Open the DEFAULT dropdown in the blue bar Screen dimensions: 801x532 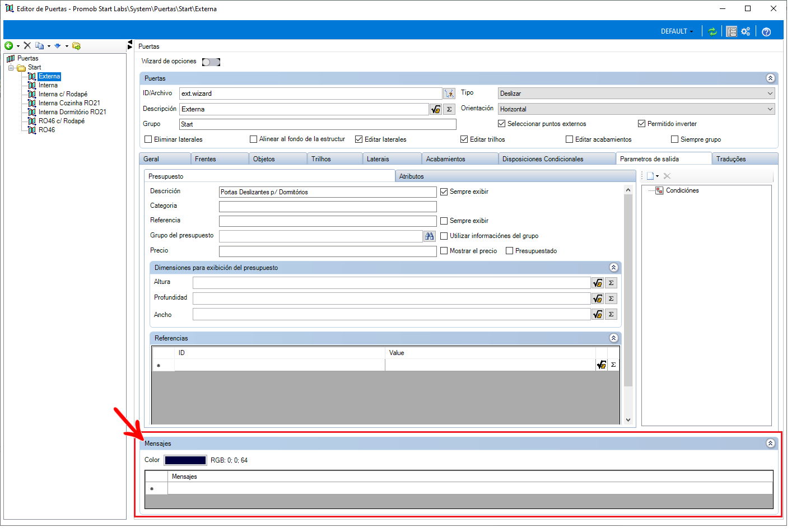pyautogui.click(x=677, y=31)
